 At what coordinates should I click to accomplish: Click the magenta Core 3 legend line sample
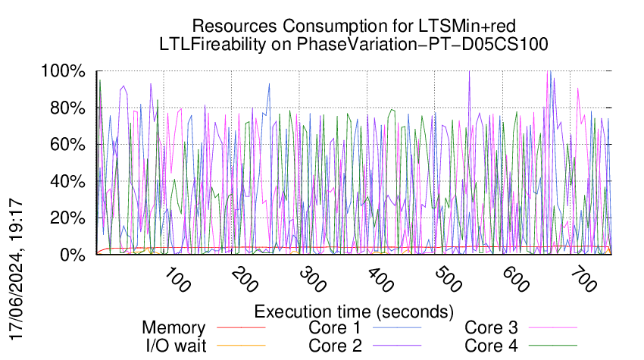pyautogui.click(x=553, y=327)
